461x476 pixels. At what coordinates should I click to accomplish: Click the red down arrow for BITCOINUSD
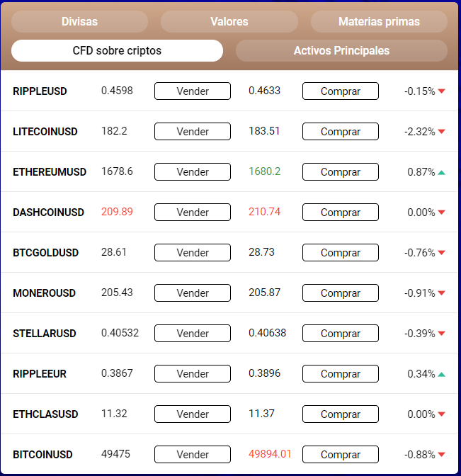(x=441, y=455)
